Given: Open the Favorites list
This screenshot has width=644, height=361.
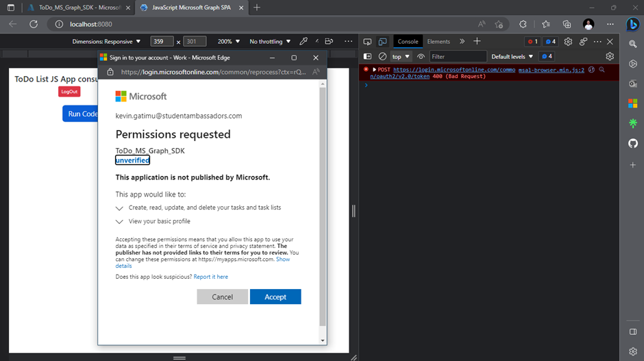Looking at the screenshot, I should [546, 24].
